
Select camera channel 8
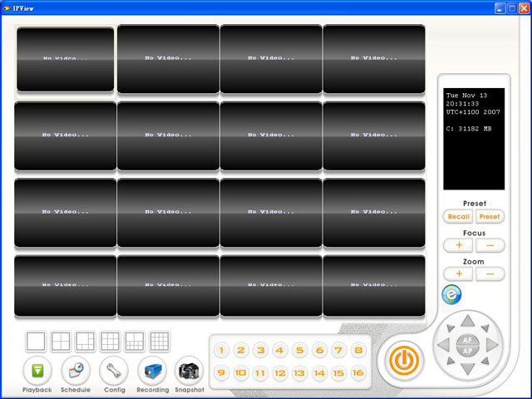358,350
